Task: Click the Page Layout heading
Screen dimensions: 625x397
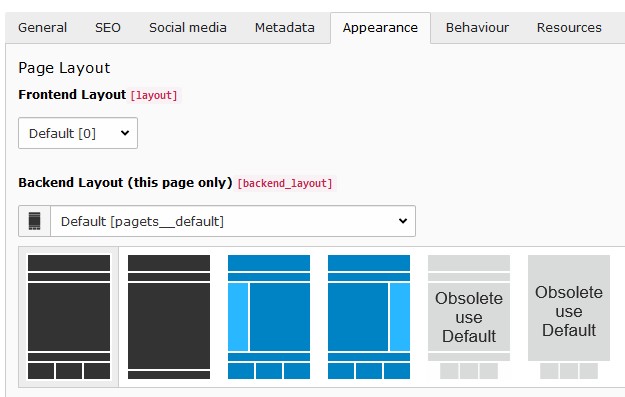Action: [x=64, y=68]
